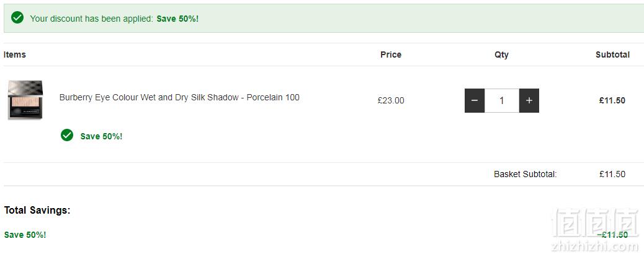Click the checkmark beside item Save 50%
Image resolution: width=644 pixels, height=257 pixels.
[67, 135]
